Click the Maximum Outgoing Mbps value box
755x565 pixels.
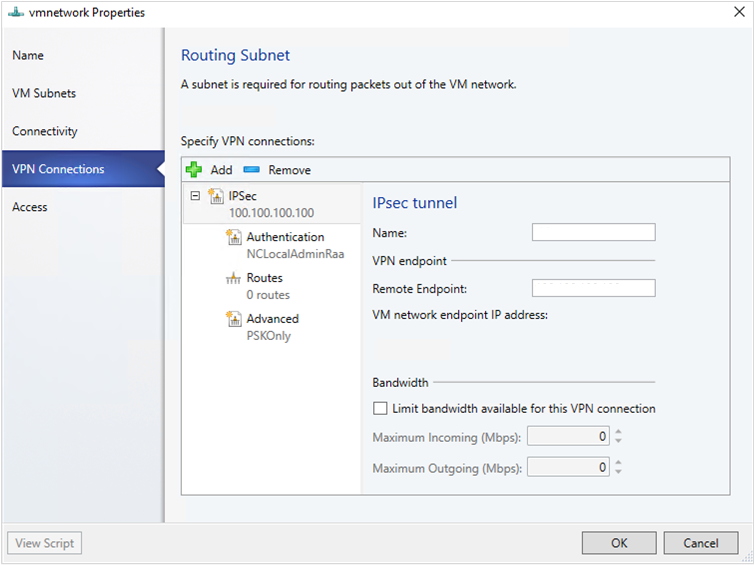(568, 467)
